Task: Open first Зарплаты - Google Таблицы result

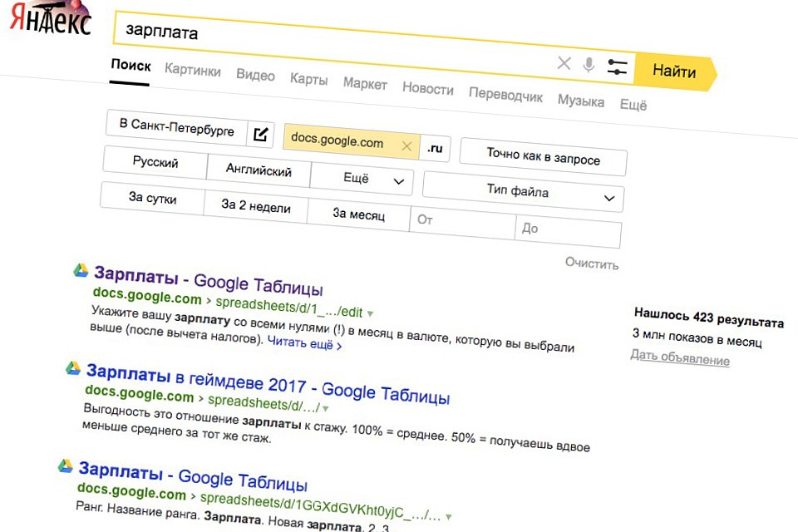Action: tap(208, 280)
